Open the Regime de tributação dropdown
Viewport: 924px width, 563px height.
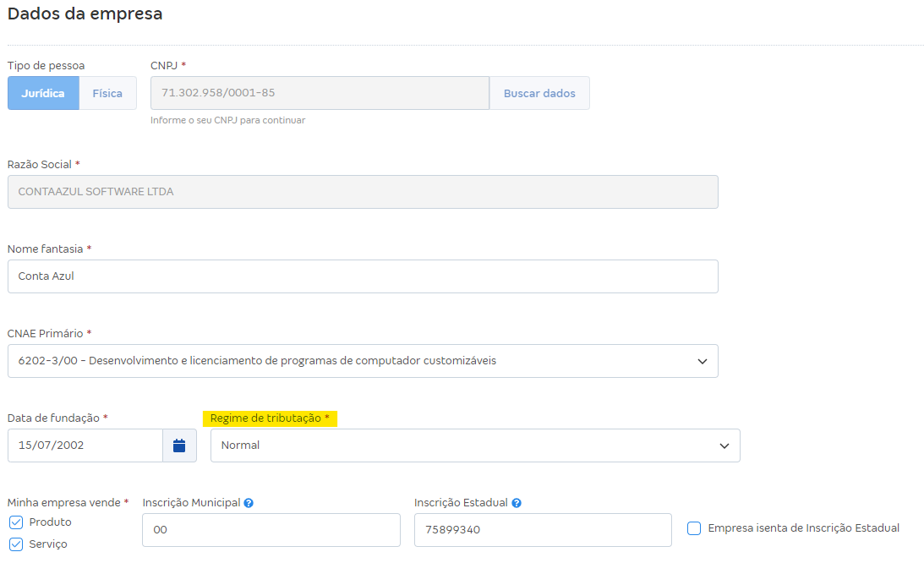pos(474,445)
